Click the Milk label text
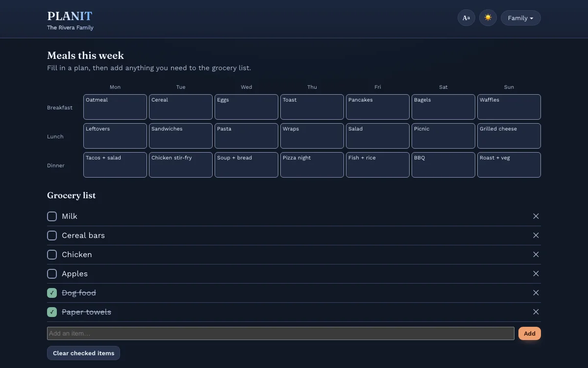This screenshot has width=588, height=368. (70, 216)
